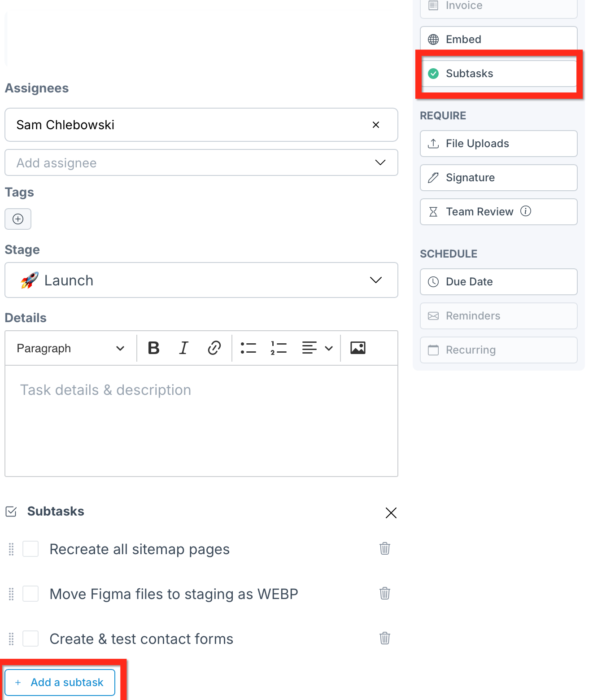Delete the 'Recreate all sitemap pages' subtask
593x700 pixels.
pyautogui.click(x=384, y=548)
